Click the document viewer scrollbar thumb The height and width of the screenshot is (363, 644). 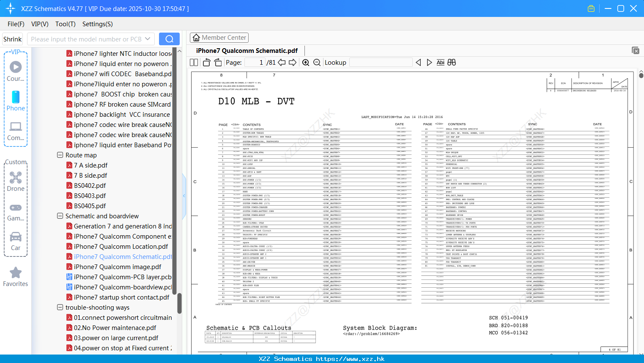641,75
